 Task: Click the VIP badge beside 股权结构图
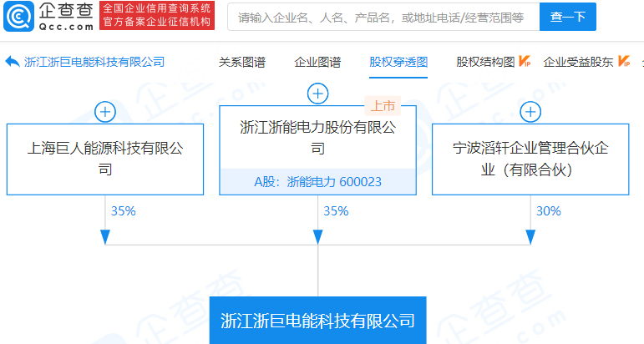point(525,62)
